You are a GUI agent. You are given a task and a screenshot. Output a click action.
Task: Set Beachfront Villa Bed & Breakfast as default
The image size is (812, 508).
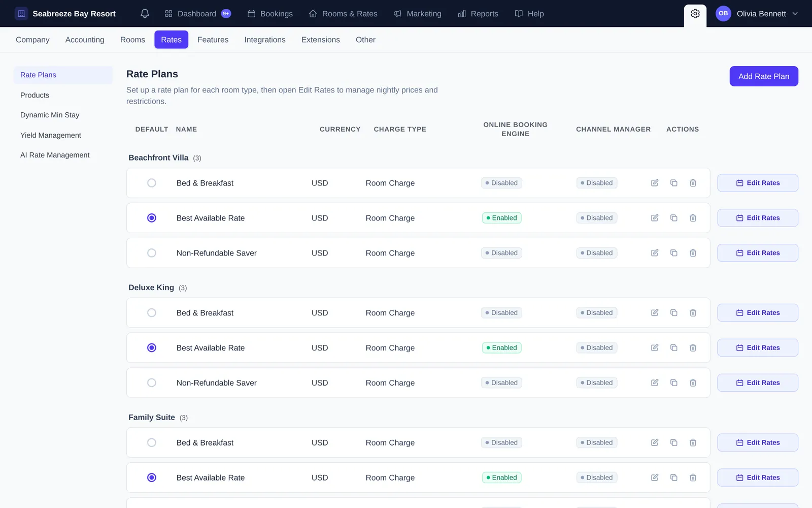click(x=152, y=183)
